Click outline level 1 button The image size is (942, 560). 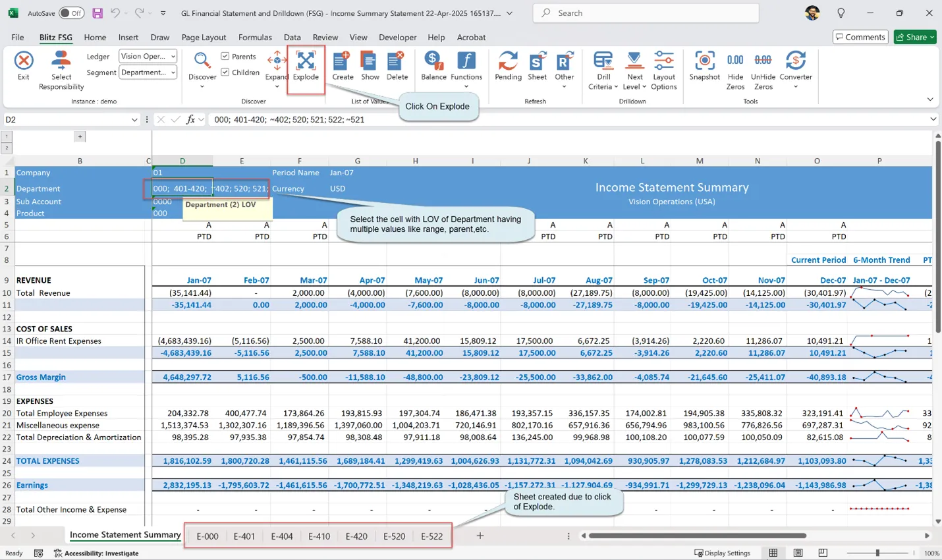(x=7, y=137)
